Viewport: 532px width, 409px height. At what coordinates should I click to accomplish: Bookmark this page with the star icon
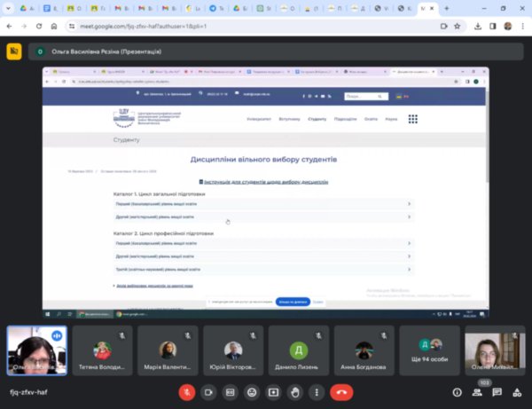pos(459,27)
